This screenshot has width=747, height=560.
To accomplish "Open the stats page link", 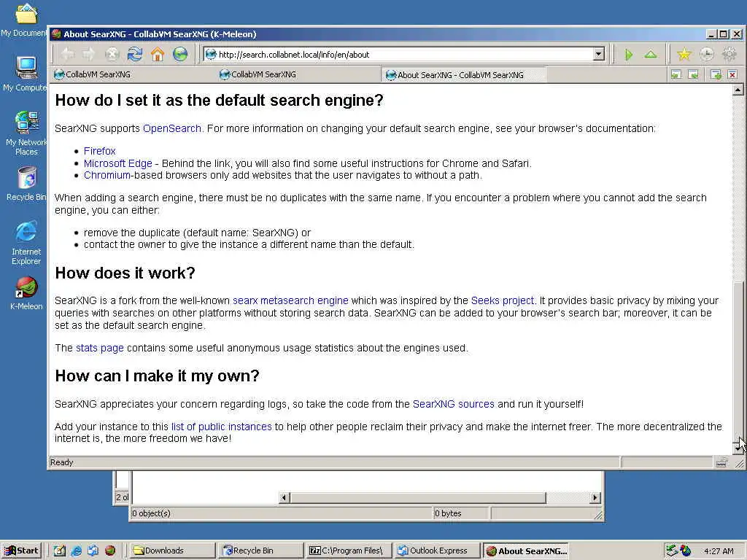I will pos(99,348).
